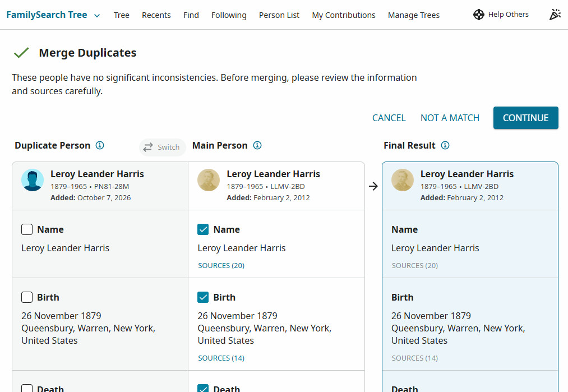Uncheck the main person's Name checkbox
Viewport: 568px width, 392px height.
(x=203, y=229)
